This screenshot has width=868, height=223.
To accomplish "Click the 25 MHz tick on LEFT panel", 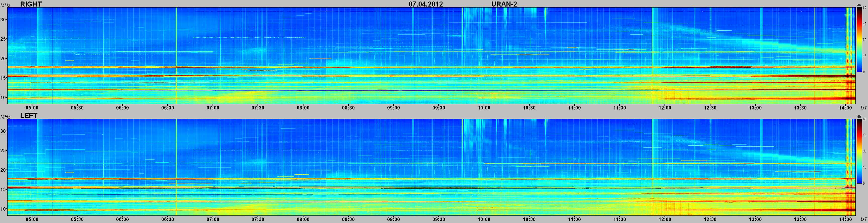I will [x=3, y=151].
